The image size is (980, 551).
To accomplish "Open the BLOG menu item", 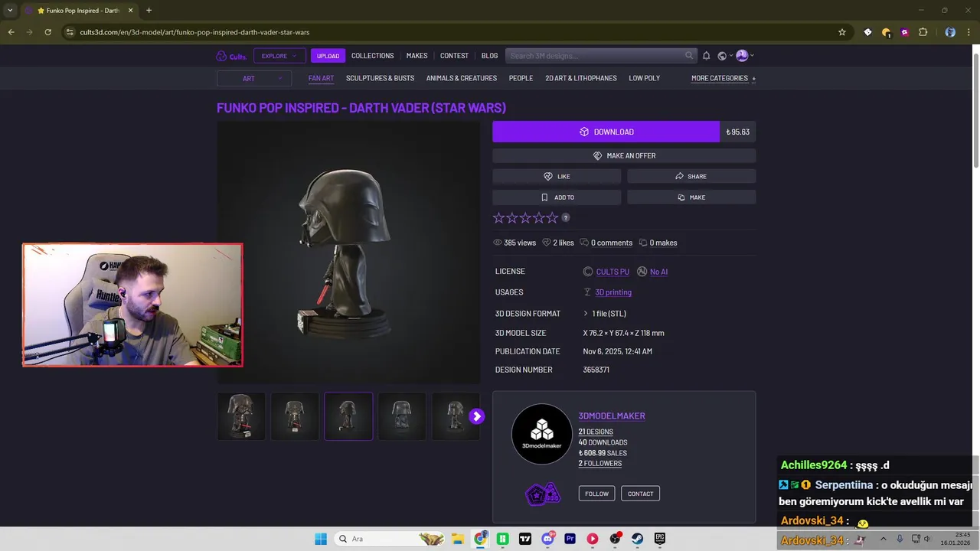I will point(489,56).
